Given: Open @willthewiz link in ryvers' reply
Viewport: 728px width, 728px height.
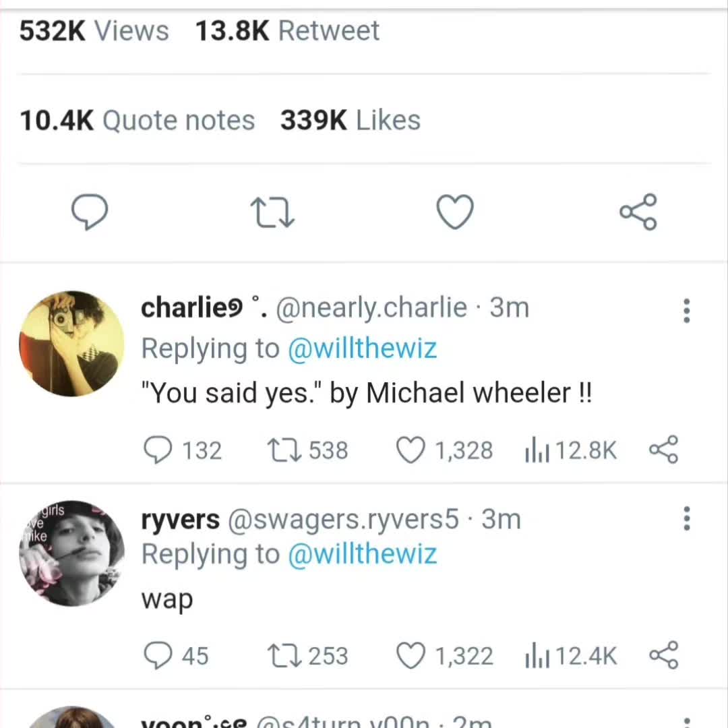Looking at the screenshot, I should [x=362, y=554].
